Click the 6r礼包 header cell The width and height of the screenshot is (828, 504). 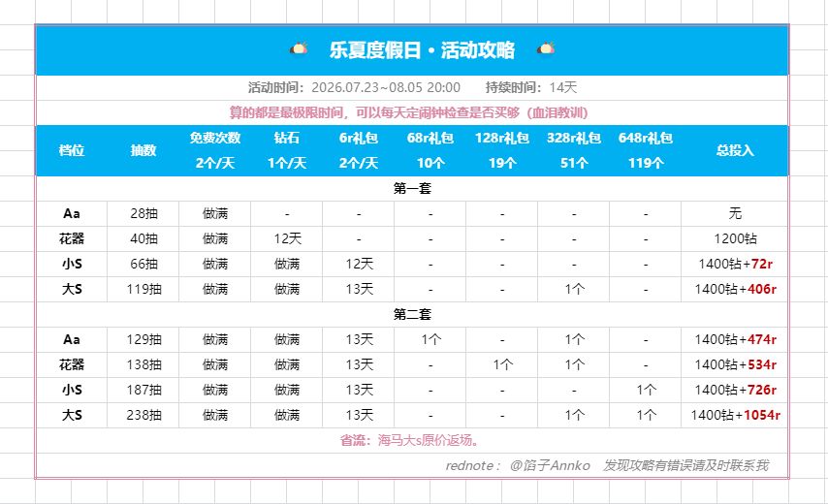pos(359,138)
